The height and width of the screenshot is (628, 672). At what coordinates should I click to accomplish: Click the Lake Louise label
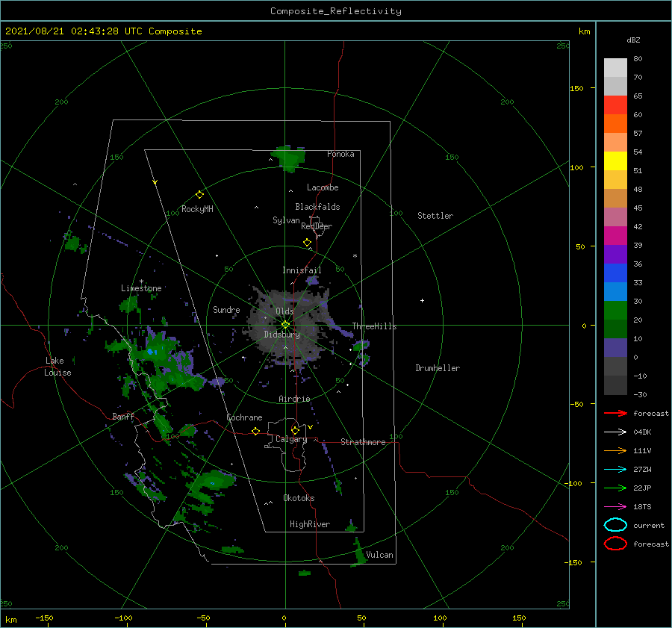click(57, 367)
